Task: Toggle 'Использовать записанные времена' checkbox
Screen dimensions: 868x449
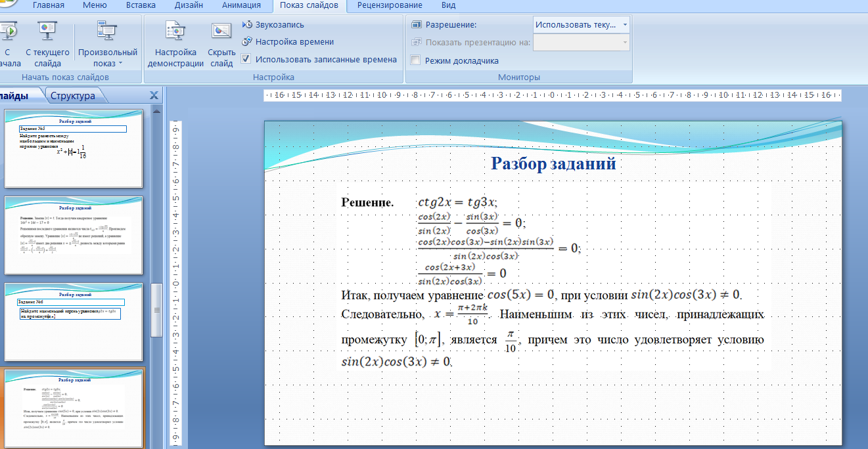Action: coord(246,59)
